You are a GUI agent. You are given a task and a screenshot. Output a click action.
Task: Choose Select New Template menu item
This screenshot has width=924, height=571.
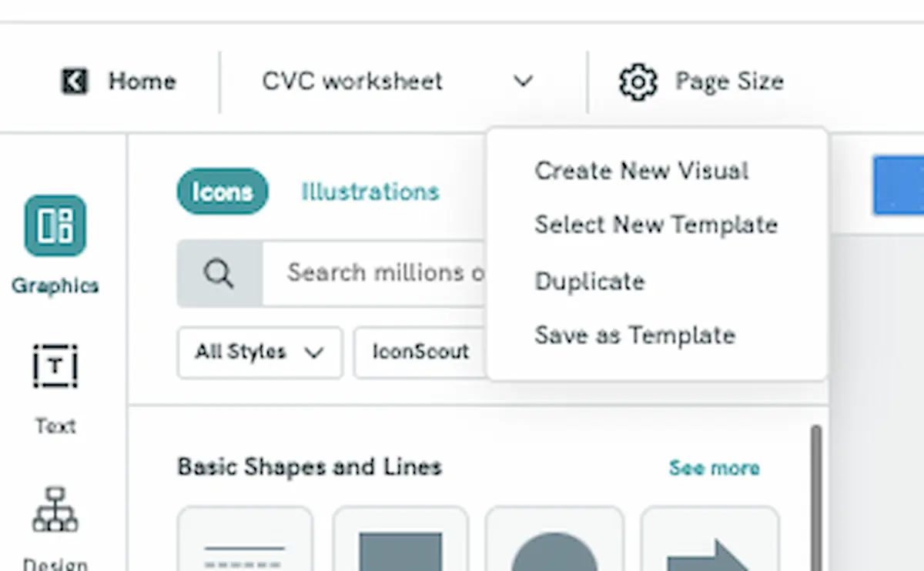656,225
